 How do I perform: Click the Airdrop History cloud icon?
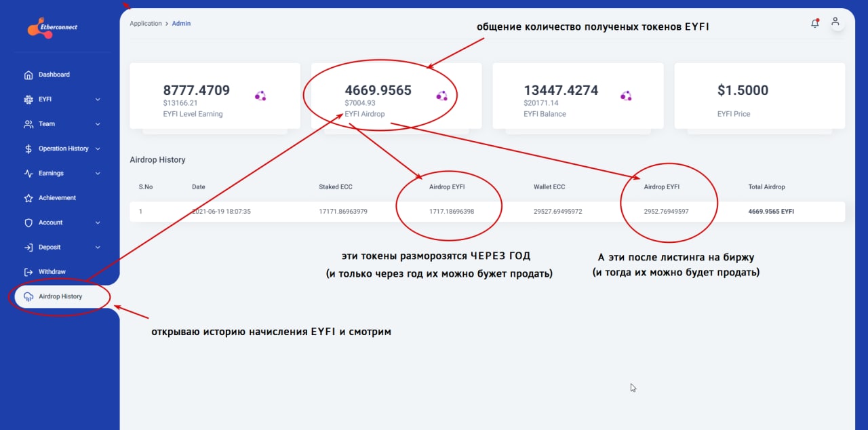[x=28, y=296]
